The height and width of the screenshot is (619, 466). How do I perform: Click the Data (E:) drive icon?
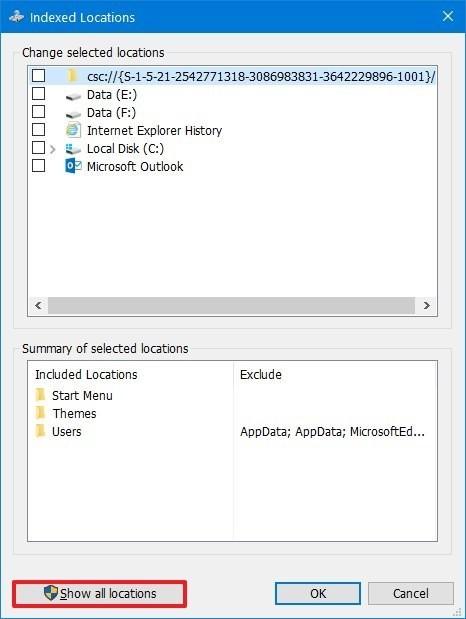click(x=73, y=96)
